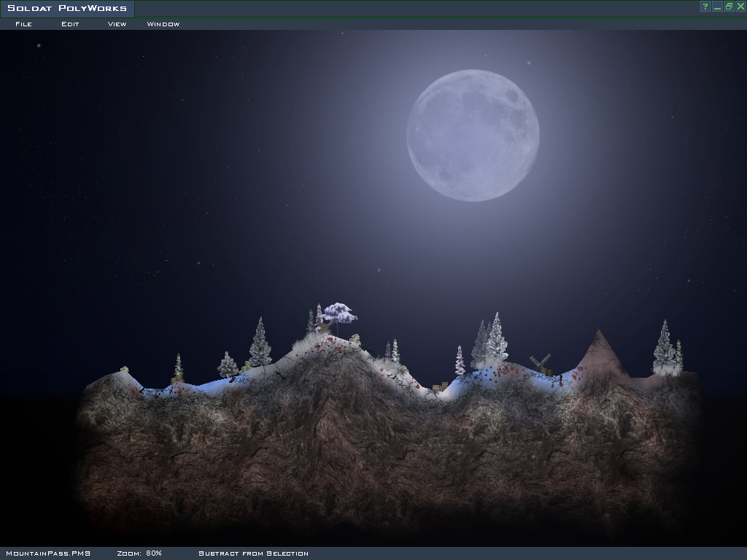Screen dimensions: 747x560
Task: Select the snowy pine tree left of windmill
Action: (495, 339)
